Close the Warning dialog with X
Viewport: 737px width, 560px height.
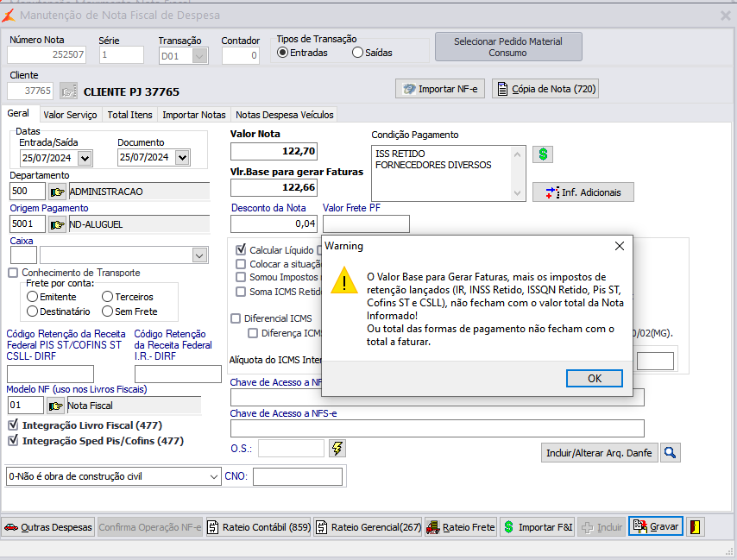620,246
